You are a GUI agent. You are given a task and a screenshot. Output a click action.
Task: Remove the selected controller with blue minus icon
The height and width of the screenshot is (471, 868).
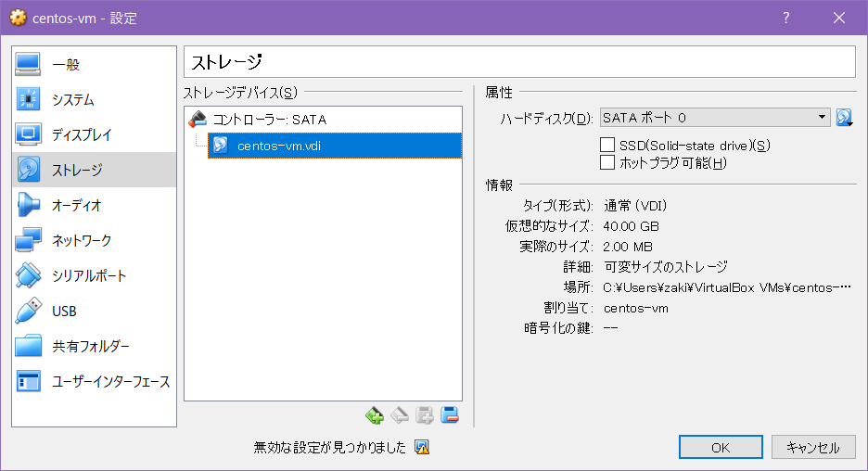[450, 415]
